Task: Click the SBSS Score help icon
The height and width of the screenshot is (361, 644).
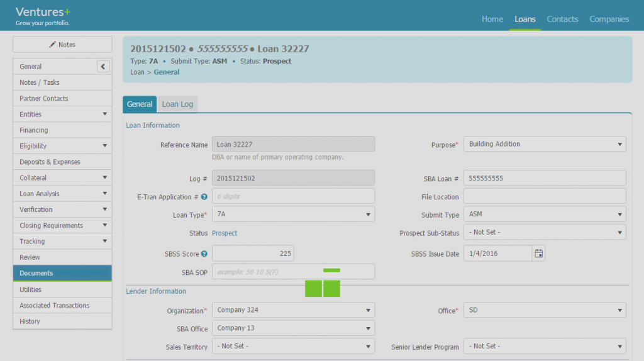Action: pyautogui.click(x=204, y=254)
